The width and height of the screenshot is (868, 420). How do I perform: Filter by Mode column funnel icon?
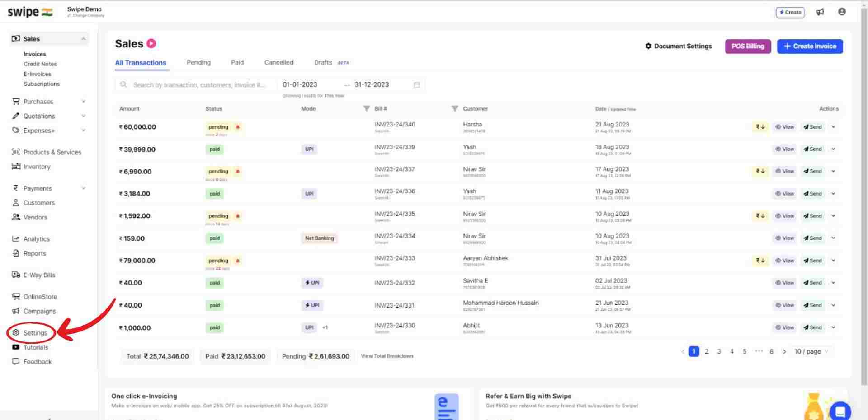367,108
